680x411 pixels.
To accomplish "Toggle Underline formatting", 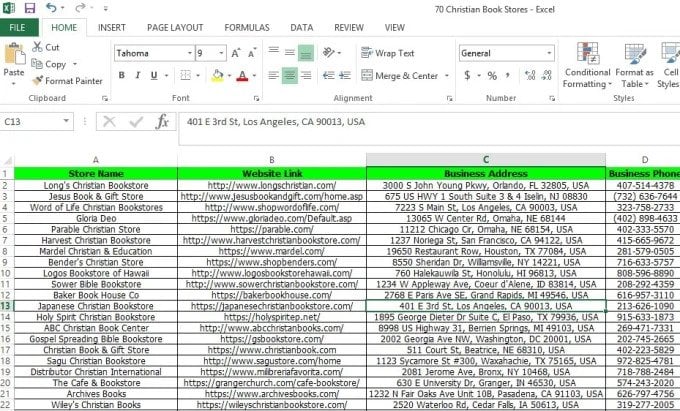I will [x=154, y=75].
